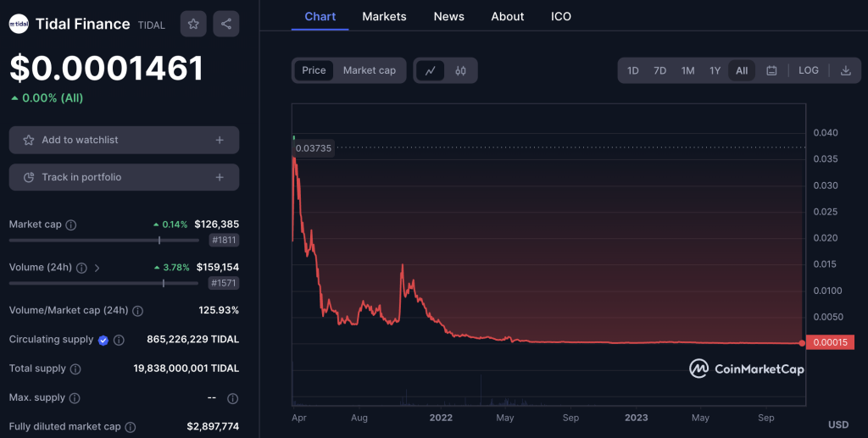Open the Chart tab
Viewport: 868px width, 438px height.
320,17
